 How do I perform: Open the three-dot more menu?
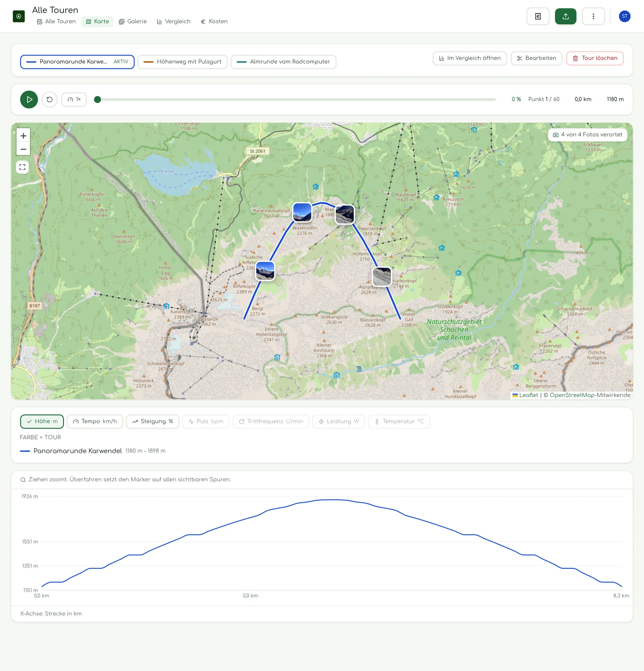(x=593, y=16)
